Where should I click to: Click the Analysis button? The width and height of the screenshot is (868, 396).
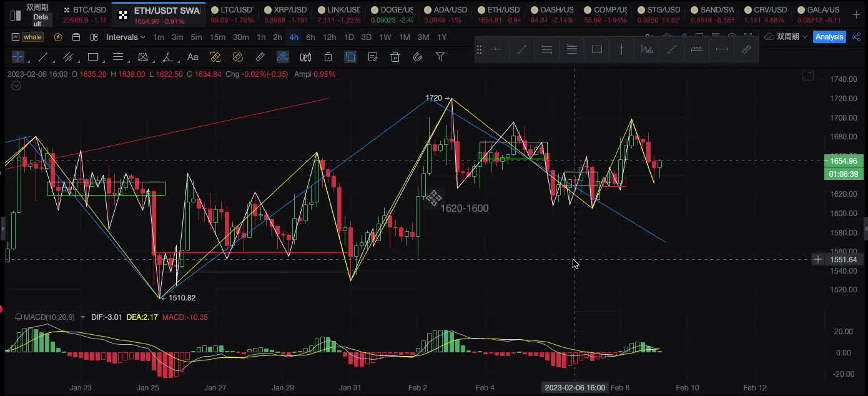click(829, 37)
